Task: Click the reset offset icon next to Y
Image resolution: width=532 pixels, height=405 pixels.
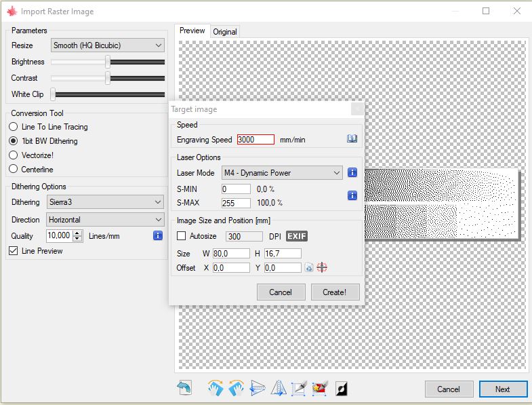Action: coord(309,268)
